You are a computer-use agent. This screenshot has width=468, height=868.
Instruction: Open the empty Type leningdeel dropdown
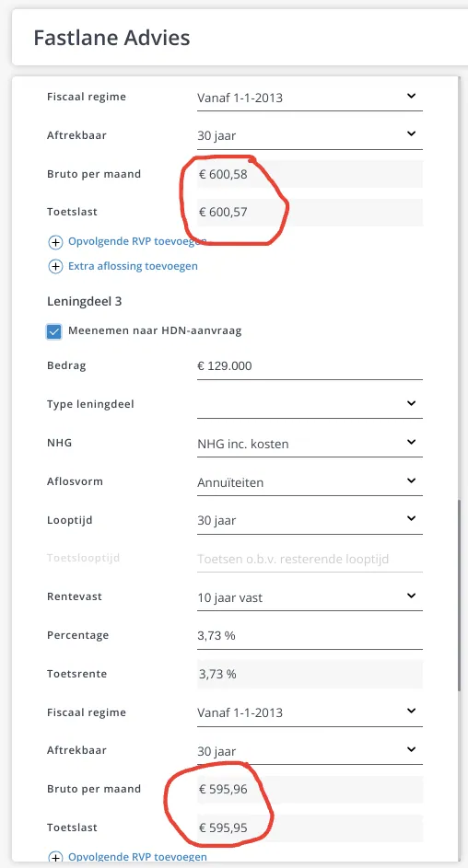310,404
